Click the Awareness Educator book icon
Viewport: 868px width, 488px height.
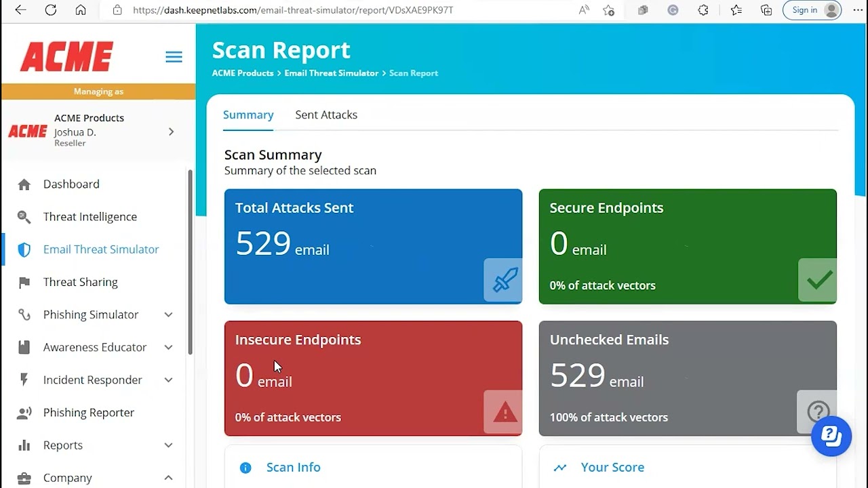click(x=24, y=347)
